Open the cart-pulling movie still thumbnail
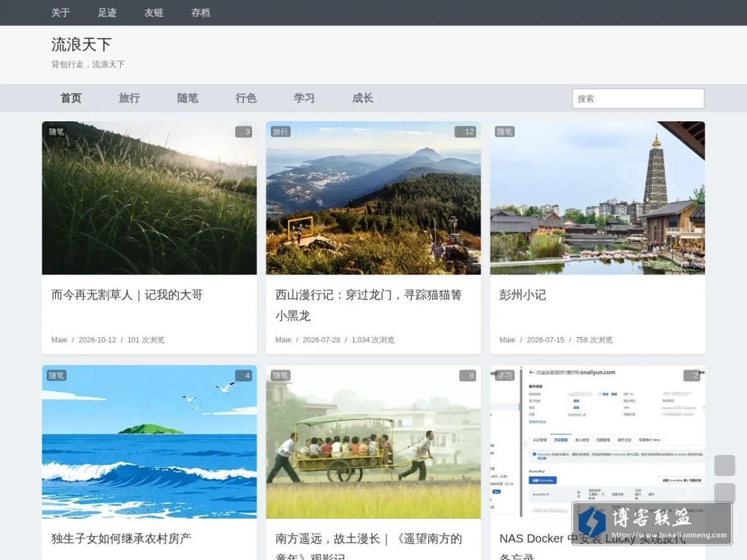This screenshot has width=747, height=560. click(374, 442)
